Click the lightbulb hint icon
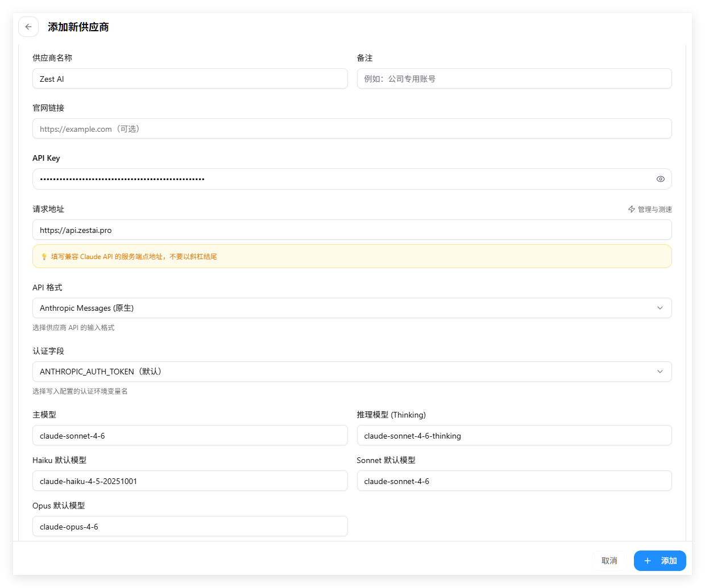The height and width of the screenshot is (588, 705). (44, 257)
